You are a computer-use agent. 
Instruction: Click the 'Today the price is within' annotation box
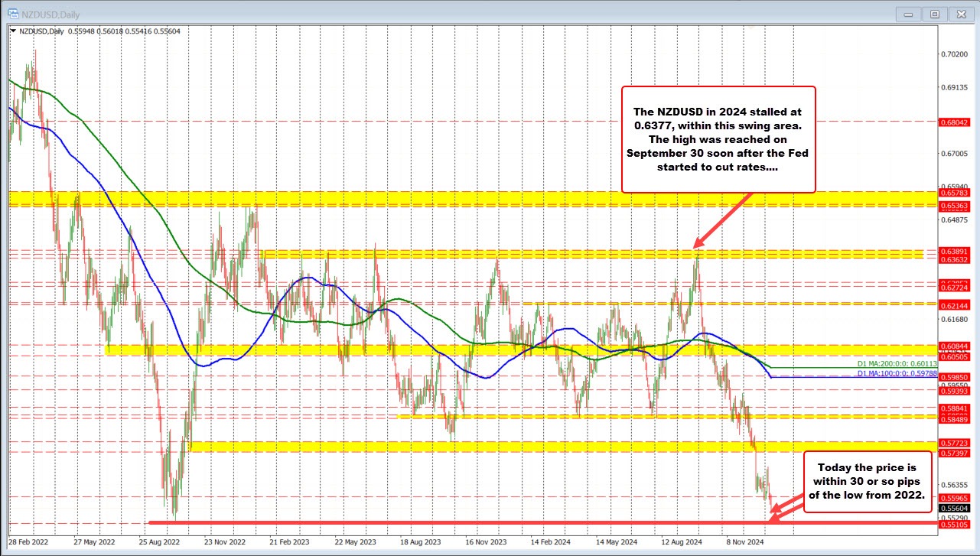(x=867, y=480)
